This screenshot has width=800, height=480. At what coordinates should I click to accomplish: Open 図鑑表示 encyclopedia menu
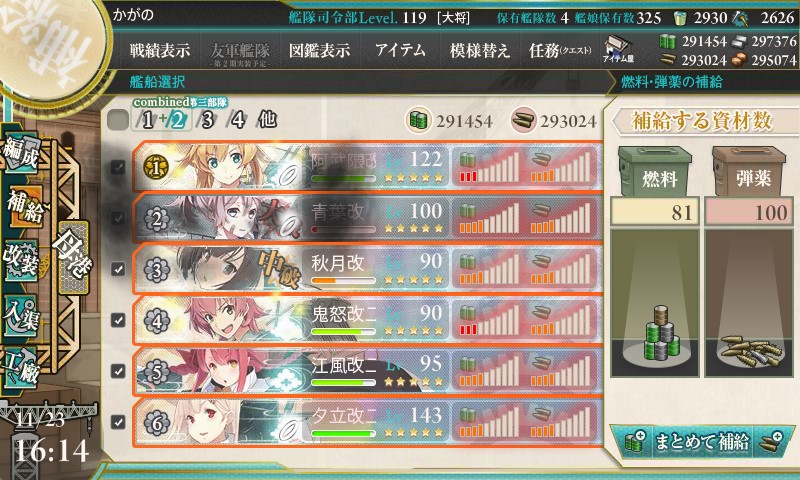pos(319,50)
